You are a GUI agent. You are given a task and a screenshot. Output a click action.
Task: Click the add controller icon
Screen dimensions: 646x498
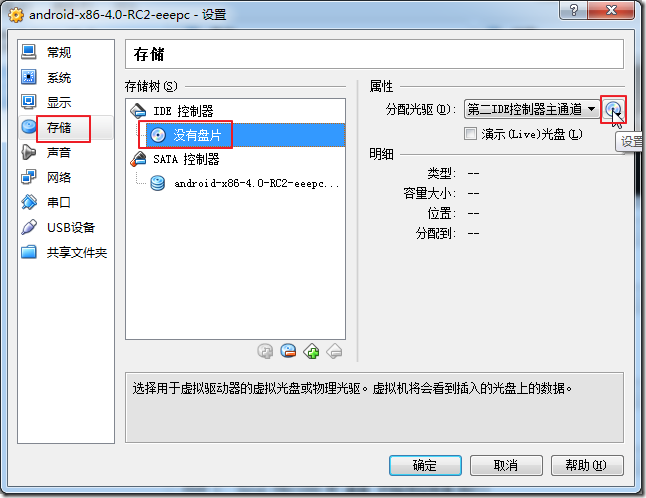pyautogui.click(x=265, y=352)
